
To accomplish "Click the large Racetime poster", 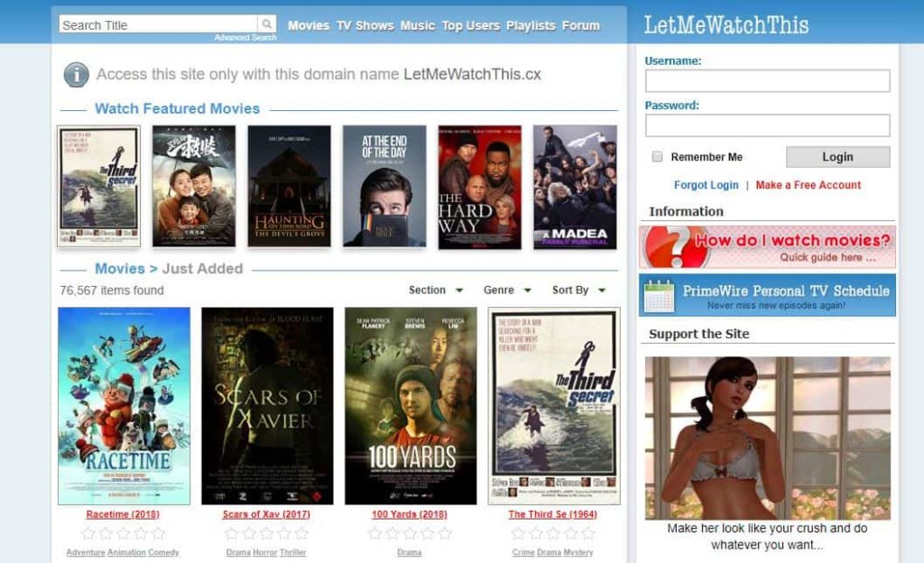I will pos(124,406).
